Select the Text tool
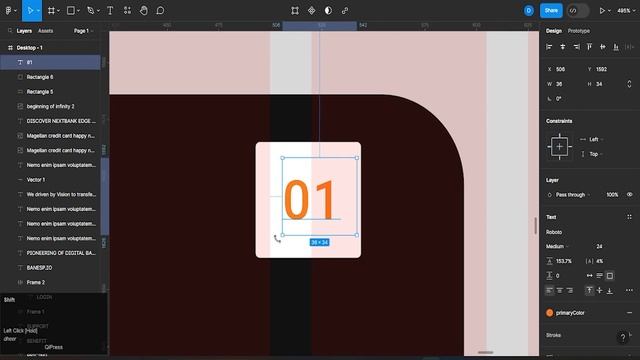This screenshot has width=640, height=360. pyautogui.click(x=110, y=11)
